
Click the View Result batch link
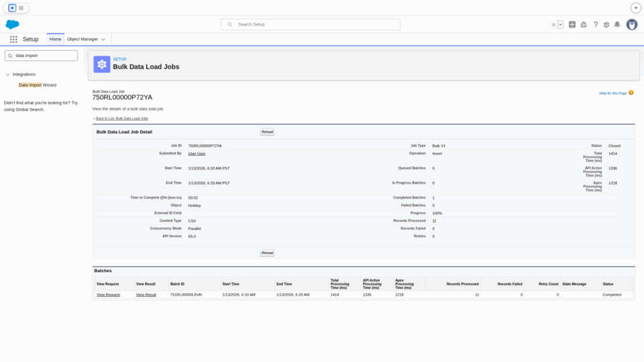[x=146, y=295]
